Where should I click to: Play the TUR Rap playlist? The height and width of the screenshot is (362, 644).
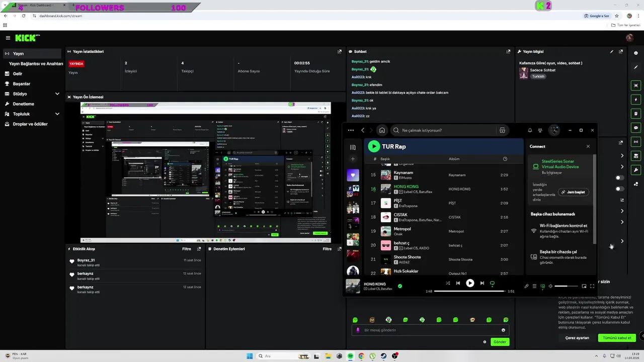(x=373, y=146)
